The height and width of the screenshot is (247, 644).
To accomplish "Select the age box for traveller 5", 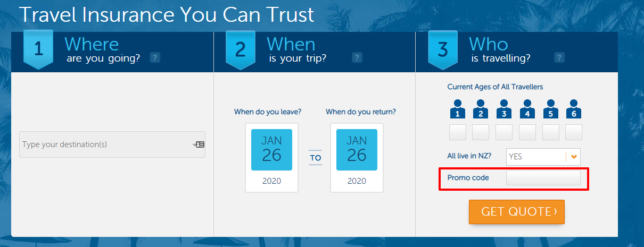I will click(x=550, y=132).
